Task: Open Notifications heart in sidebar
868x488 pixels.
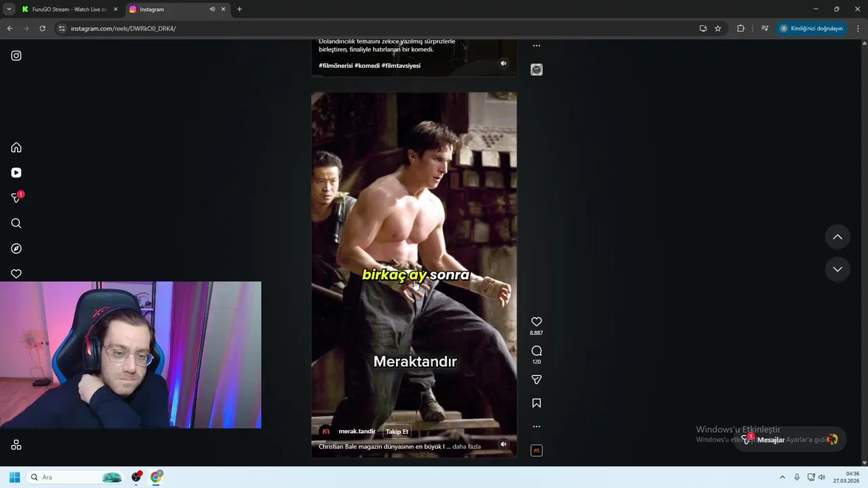Action: point(16,274)
